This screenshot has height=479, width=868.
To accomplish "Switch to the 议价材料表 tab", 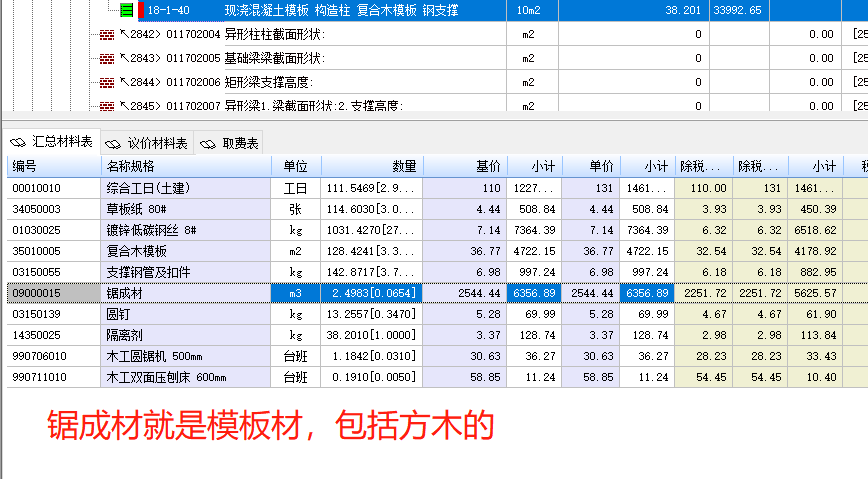I will (x=147, y=143).
